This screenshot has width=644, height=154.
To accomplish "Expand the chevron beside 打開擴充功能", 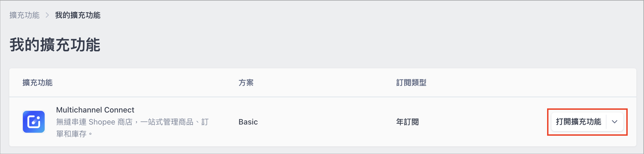I will point(615,122).
